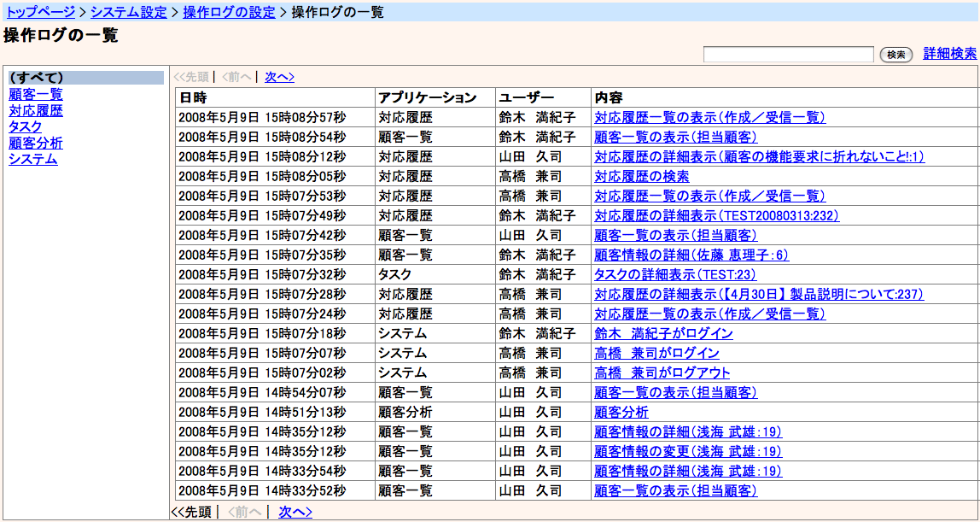Open 対応履歴の検索 log entry

(x=641, y=177)
